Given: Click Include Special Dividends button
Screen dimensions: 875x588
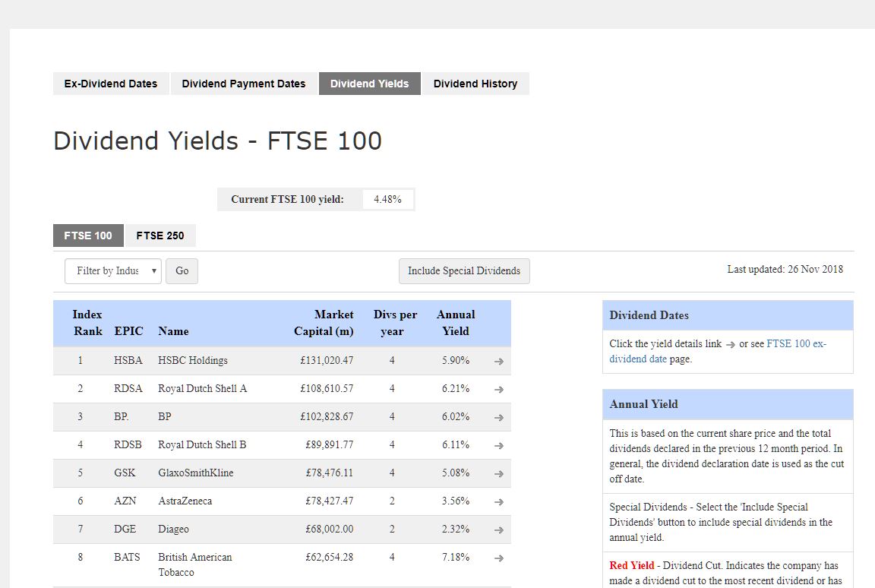Looking at the screenshot, I should pyautogui.click(x=464, y=271).
